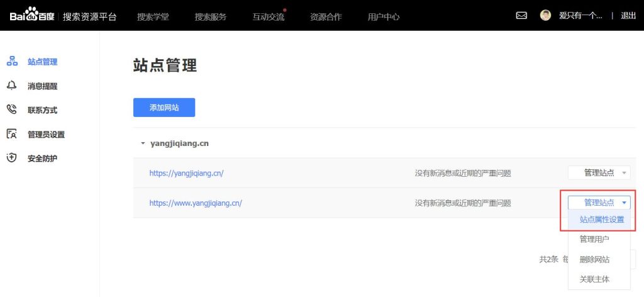The image size is (644, 297).
Task: Select 消息提醒 in the sidebar
Action: pos(42,86)
